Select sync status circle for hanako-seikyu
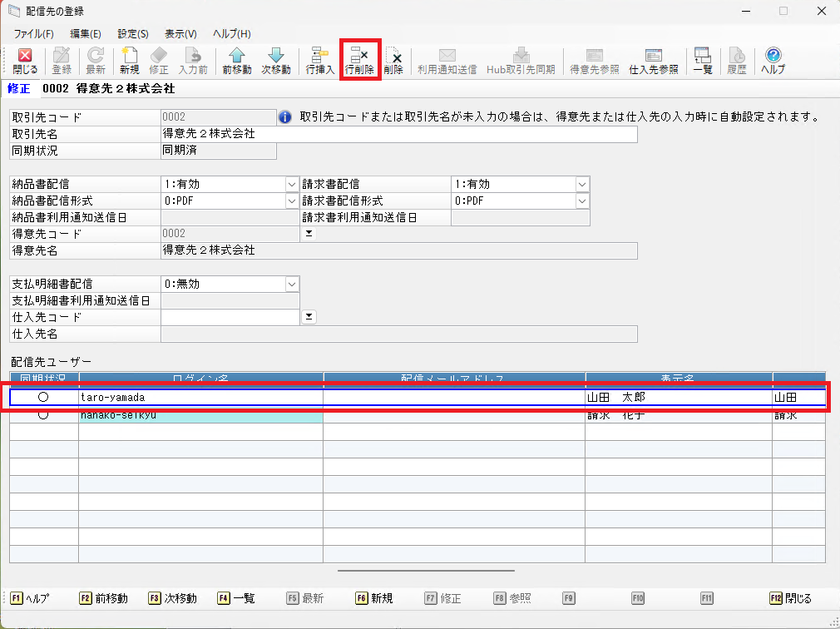840x629 pixels. [43, 414]
